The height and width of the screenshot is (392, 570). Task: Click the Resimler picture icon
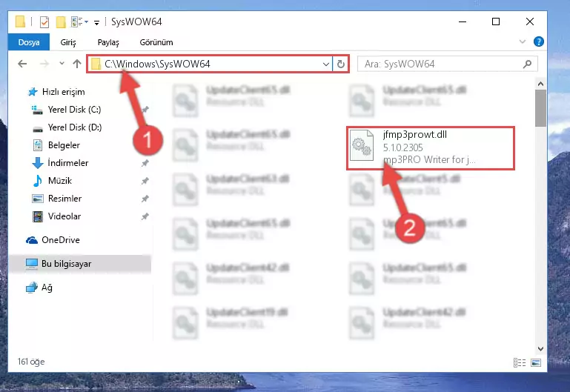38,199
